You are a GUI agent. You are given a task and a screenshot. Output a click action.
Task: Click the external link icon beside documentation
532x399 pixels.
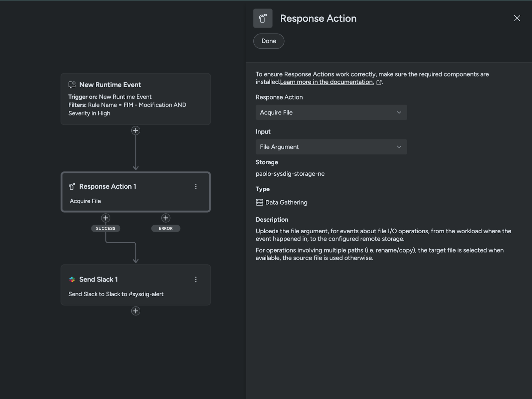tap(379, 83)
